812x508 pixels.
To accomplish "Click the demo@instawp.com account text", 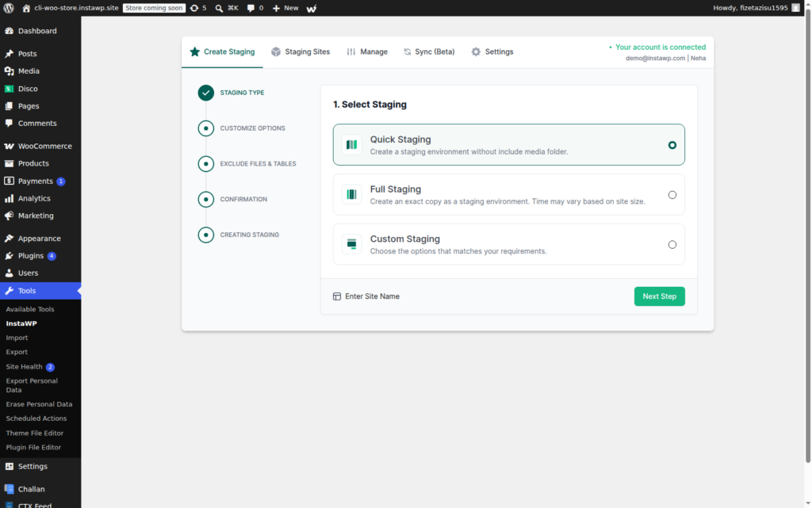I will [655, 58].
